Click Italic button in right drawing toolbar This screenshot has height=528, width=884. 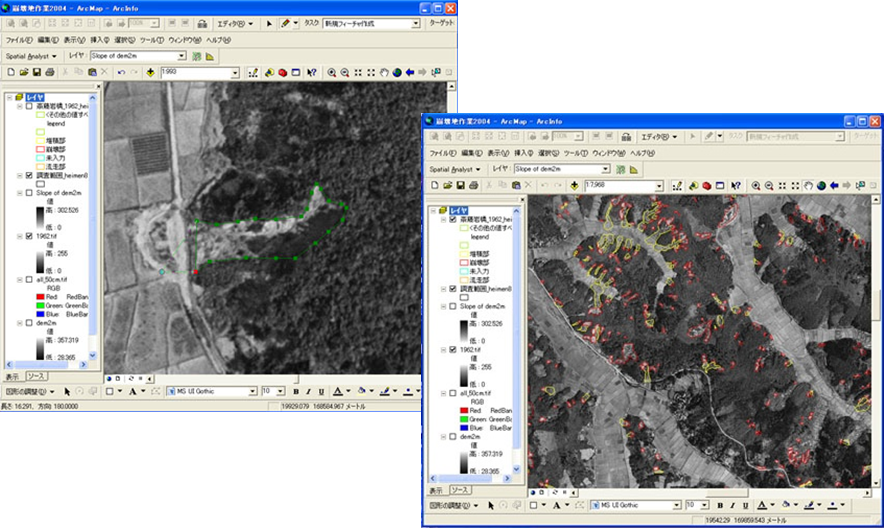(732, 505)
